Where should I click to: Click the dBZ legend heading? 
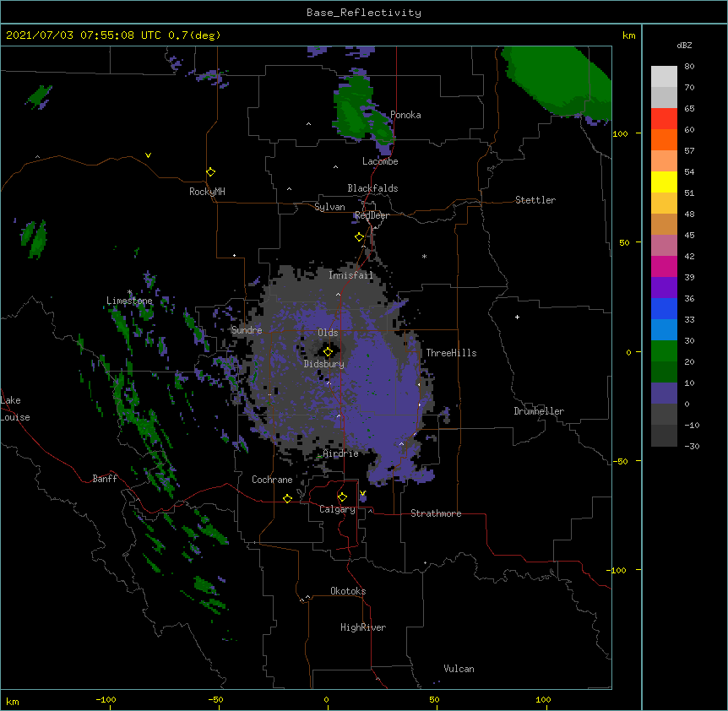(684, 45)
